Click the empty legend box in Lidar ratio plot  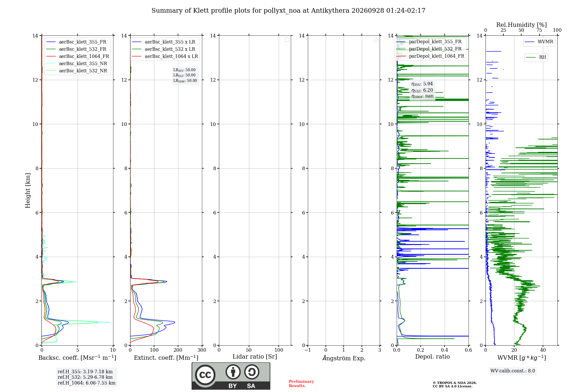[x=287, y=40]
